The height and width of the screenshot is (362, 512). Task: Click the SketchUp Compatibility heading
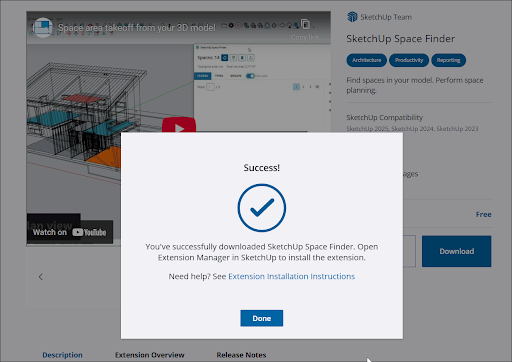(384, 117)
